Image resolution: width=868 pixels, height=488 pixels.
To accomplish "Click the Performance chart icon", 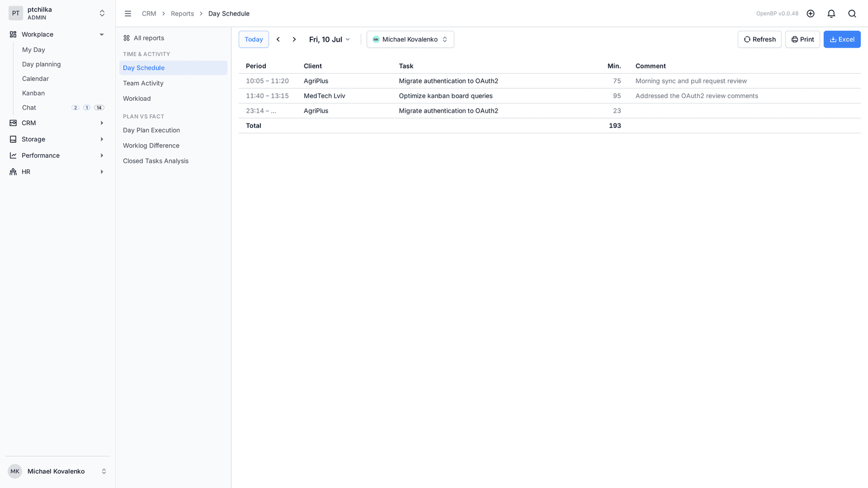I will tap(13, 156).
